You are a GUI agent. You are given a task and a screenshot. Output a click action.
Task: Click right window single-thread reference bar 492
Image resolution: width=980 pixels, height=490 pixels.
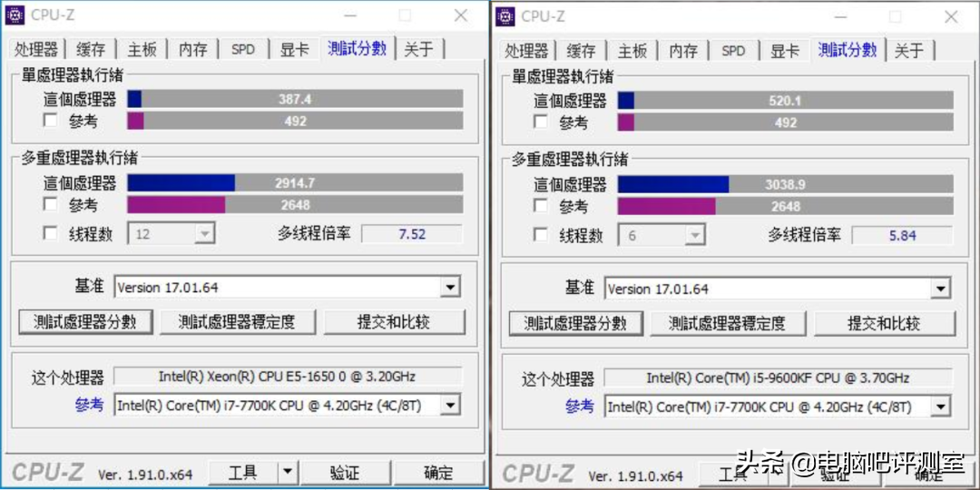(x=786, y=122)
